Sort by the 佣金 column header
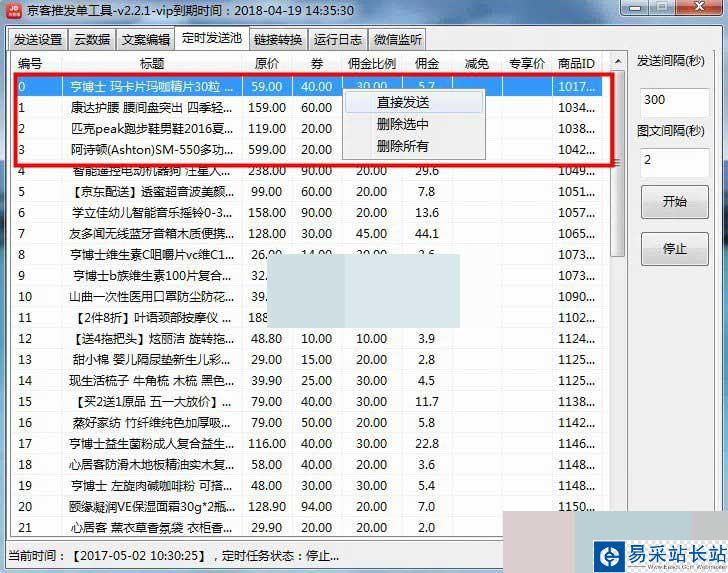 click(427, 64)
